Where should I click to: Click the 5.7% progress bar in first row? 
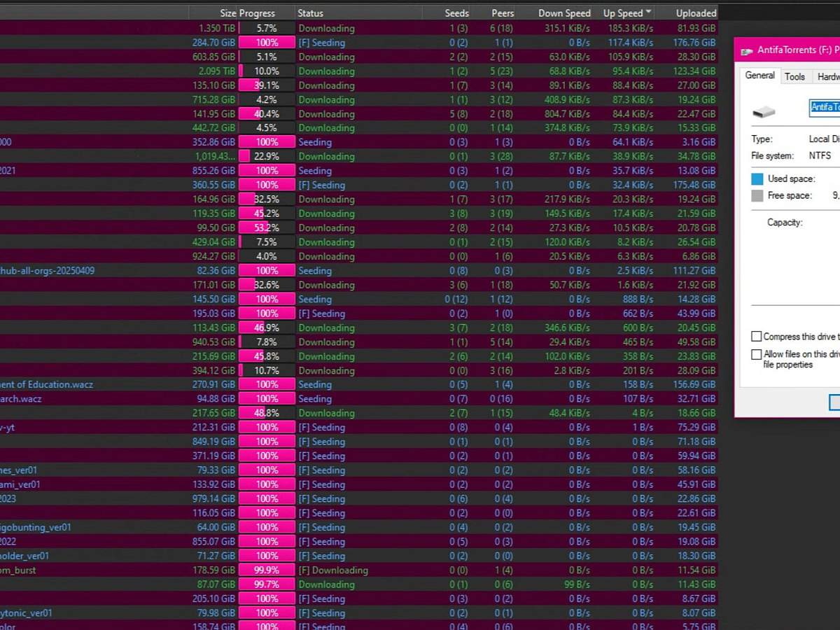coord(267,29)
